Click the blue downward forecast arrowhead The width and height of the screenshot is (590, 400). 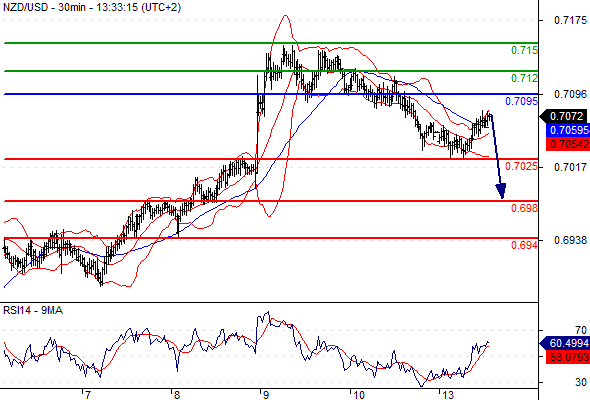click(x=501, y=191)
